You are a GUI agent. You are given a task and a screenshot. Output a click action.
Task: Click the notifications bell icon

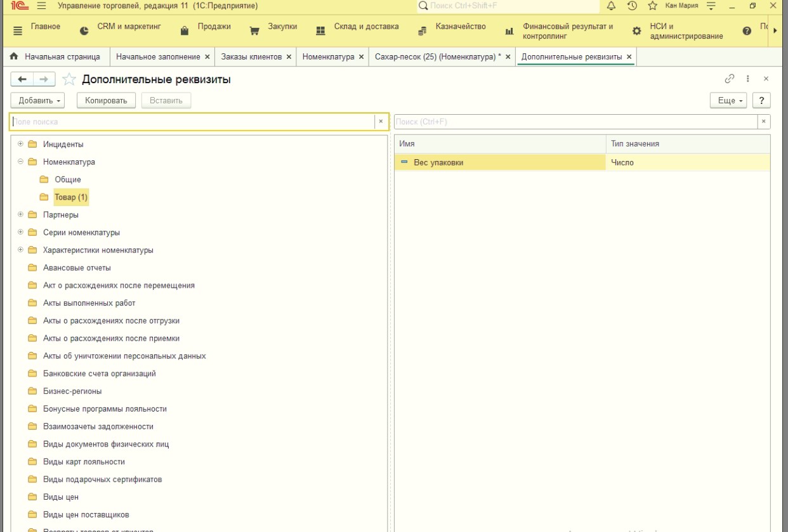tap(612, 6)
